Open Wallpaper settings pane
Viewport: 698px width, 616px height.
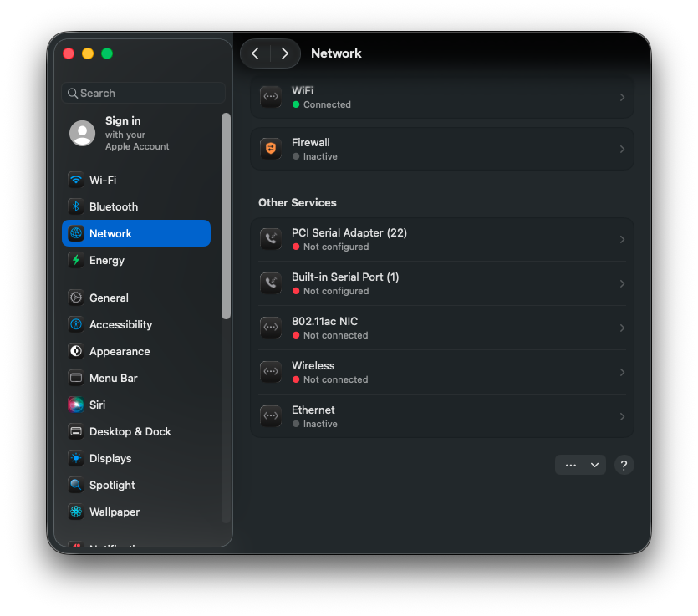coord(136,512)
